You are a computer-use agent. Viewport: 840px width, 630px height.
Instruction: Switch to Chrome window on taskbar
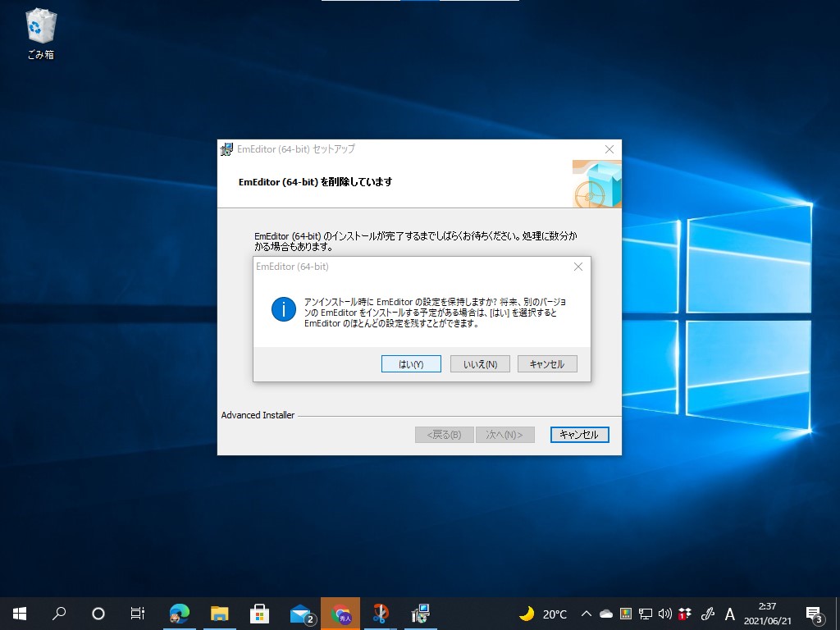[x=340, y=614]
